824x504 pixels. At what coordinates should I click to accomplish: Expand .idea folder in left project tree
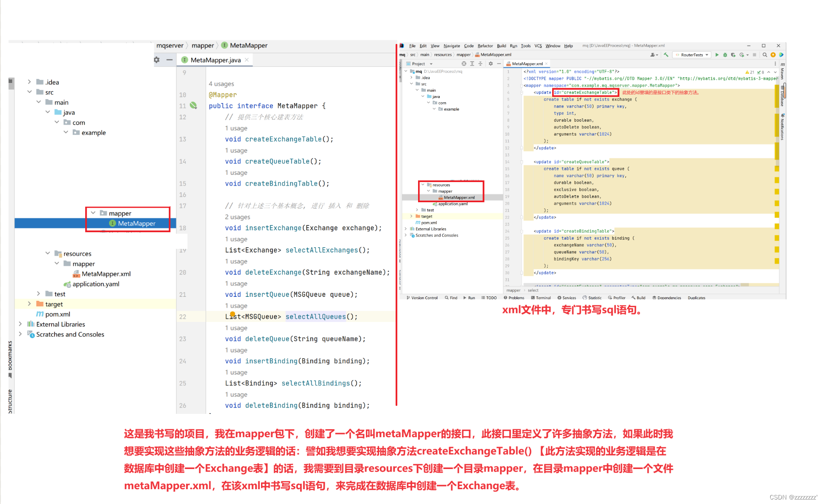click(30, 82)
